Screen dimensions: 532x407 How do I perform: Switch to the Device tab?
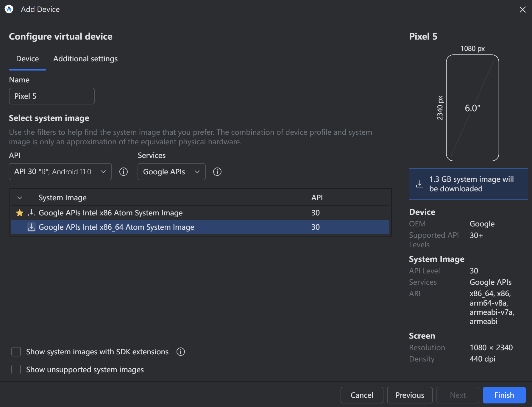[27, 59]
